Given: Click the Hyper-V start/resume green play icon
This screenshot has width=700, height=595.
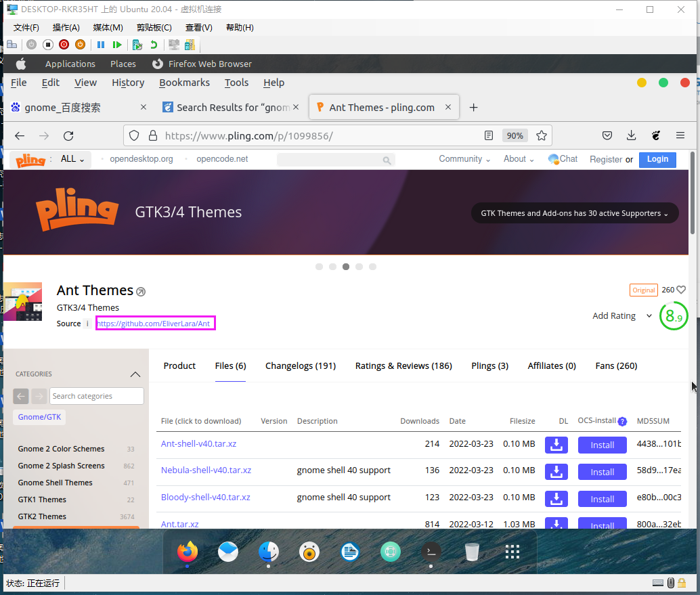Looking at the screenshot, I should pyautogui.click(x=117, y=45).
